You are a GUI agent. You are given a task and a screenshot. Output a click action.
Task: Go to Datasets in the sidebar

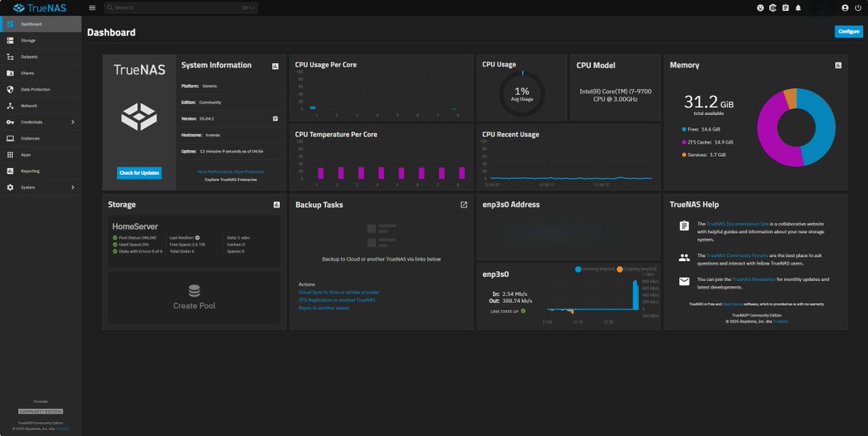coord(41,56)
